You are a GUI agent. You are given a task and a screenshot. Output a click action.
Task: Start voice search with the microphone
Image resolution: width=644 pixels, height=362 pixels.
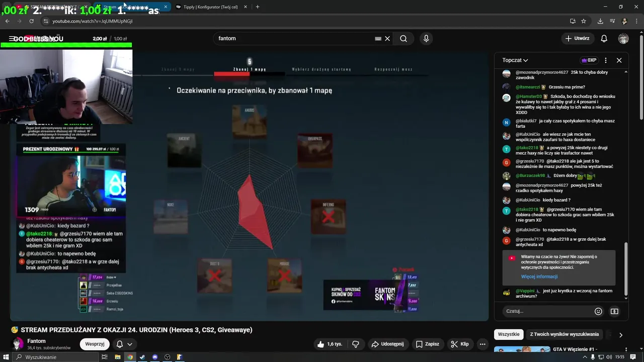(426, 39)
